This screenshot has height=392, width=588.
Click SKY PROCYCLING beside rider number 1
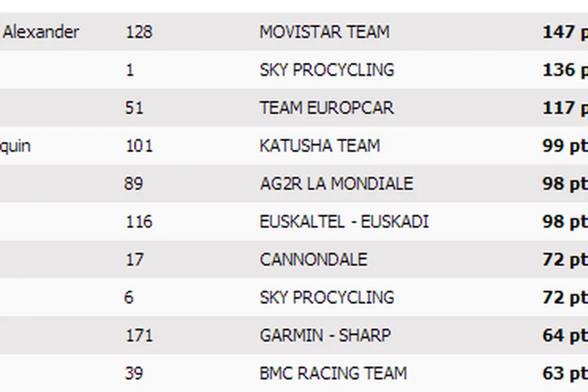[326, 70]
